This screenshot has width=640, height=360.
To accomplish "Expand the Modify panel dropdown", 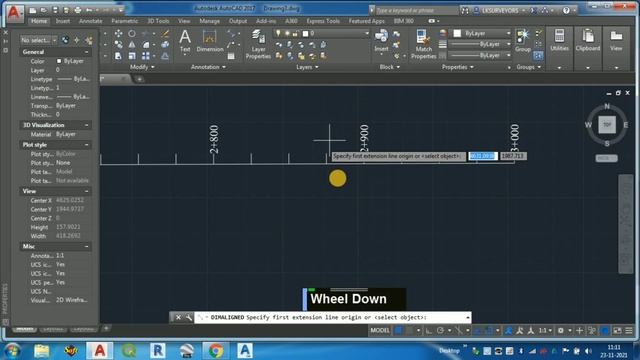I will [x=142, y=67].
